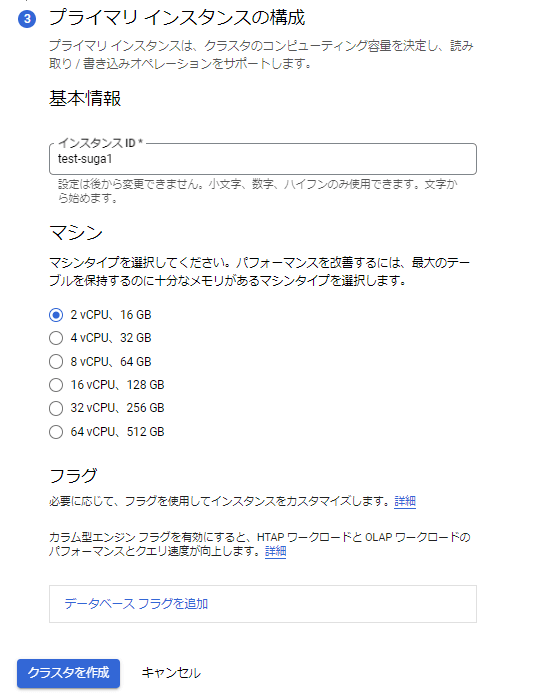The height and width of the screenshot is (694, 548).
Task: Click the helper text below instance ID
Action: (258, 191)
